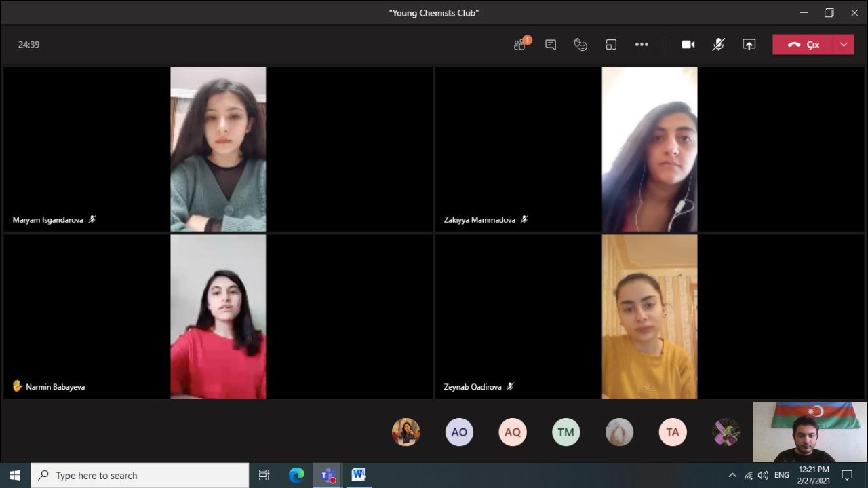Viewport: 868px width, 488px height.
Task: Click the TA participant avatar
Action: click(673, 432)
